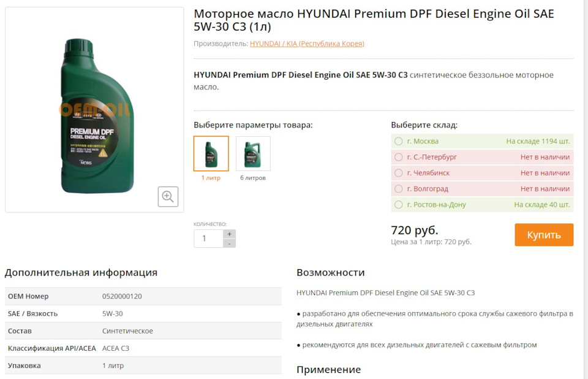This screenshot has width=588, height=379.
Task: Select the г. Ростов-на-Дону warehouse radio button
Action: [x=399, y=205]
